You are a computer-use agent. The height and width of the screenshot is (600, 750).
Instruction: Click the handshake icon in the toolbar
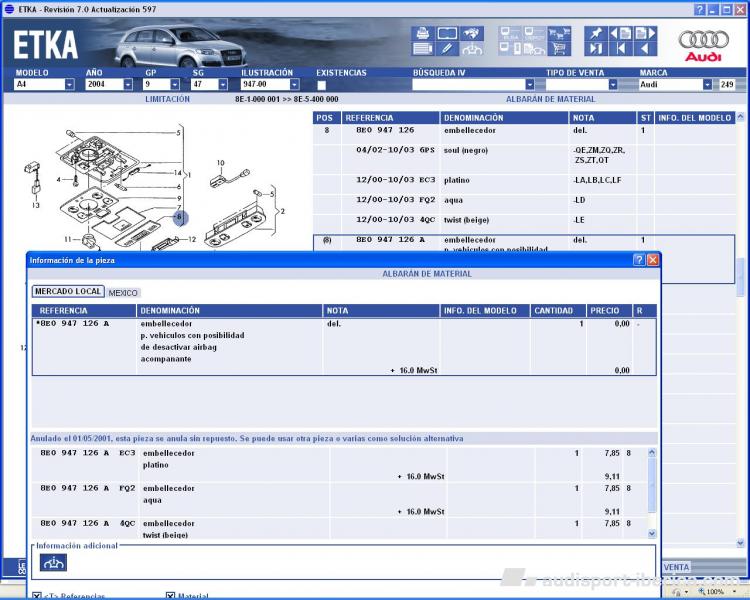click(472, 33)
